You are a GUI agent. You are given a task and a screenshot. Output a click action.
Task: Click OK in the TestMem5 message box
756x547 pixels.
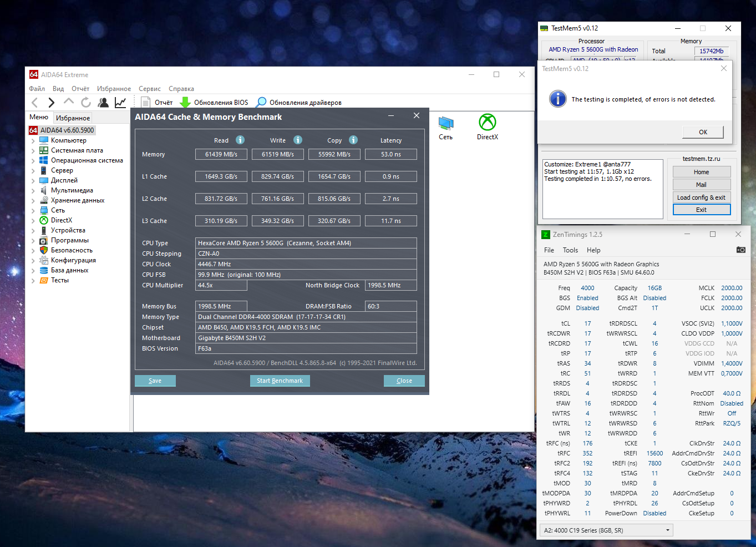pyautogui.click(x=703, y=132)
